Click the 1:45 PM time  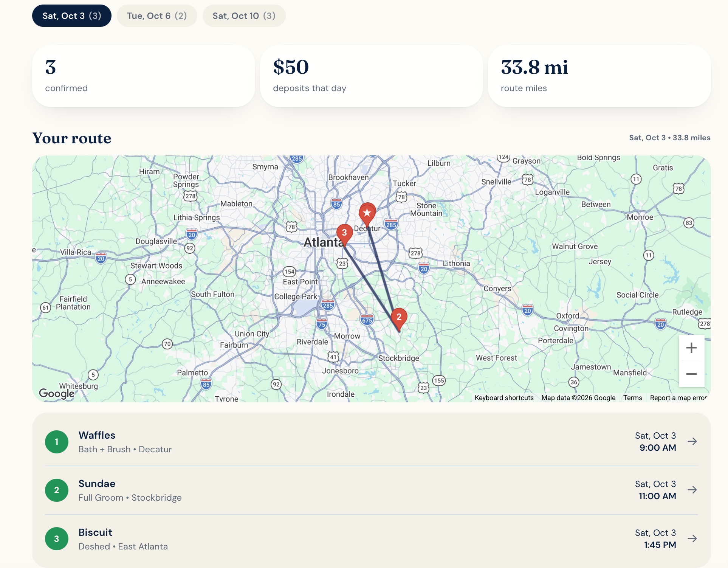(x=660, y=545)
